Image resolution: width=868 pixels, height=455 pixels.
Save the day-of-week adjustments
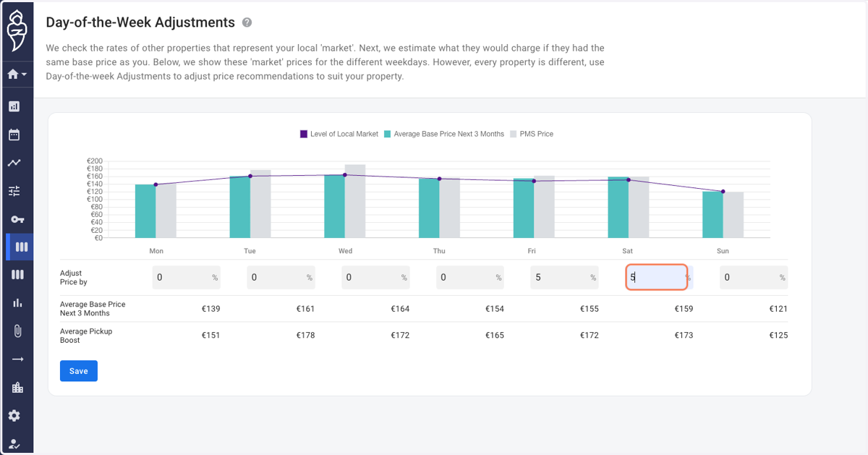[79, 371]
